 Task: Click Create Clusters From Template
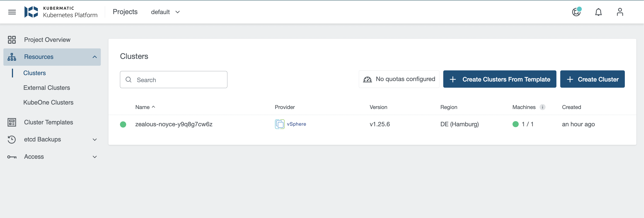tap(500, 79)
